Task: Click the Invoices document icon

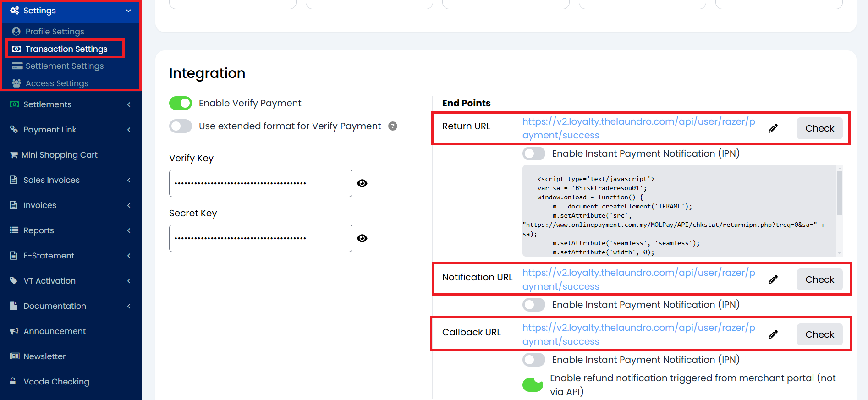Action: [14, 205]
